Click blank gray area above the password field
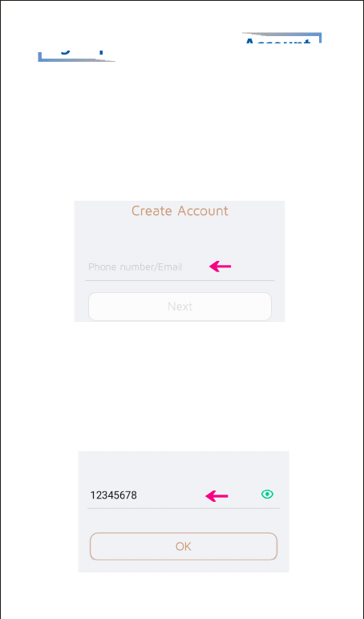The width and height of the screenshot is (364, 619). pyautogui.click(x=184, y=468)
